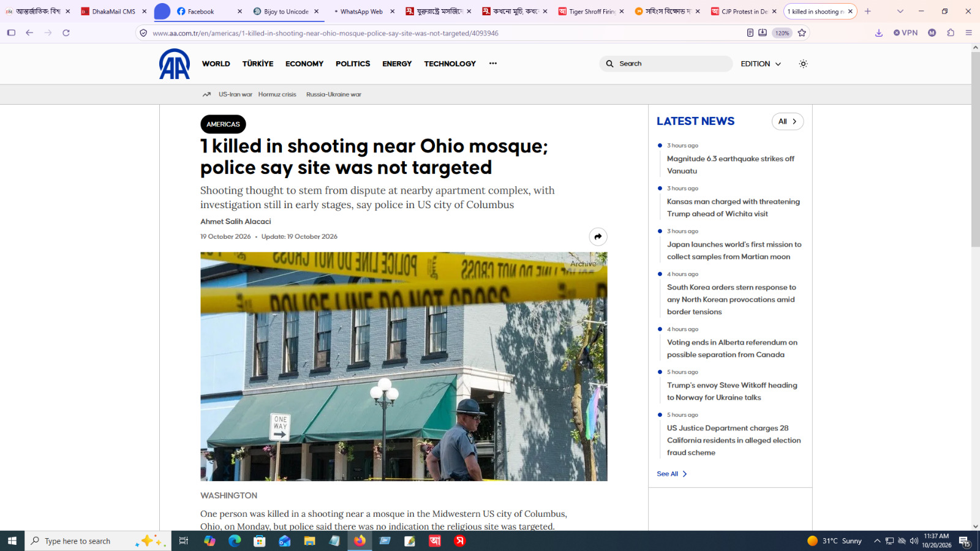The image size is (980, 551).
Task: Open the browser downloads icon
Action: tap(879, 33)
